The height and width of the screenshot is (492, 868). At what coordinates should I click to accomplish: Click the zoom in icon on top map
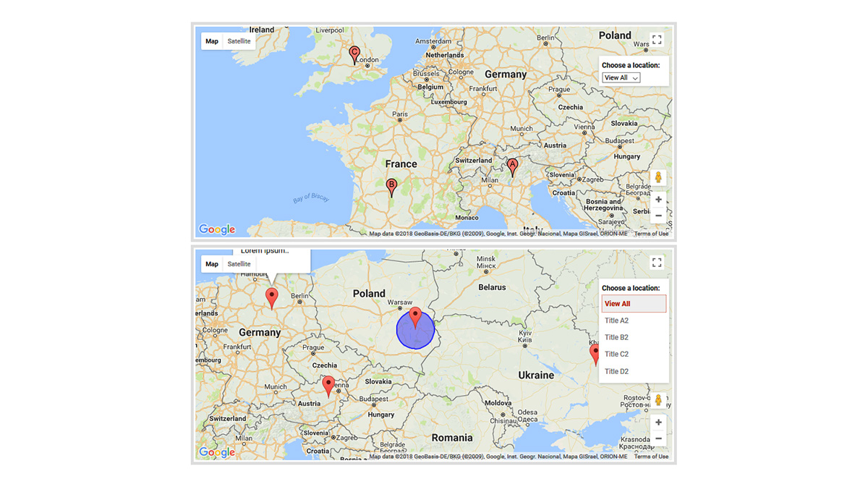click(x=658, y=199)
